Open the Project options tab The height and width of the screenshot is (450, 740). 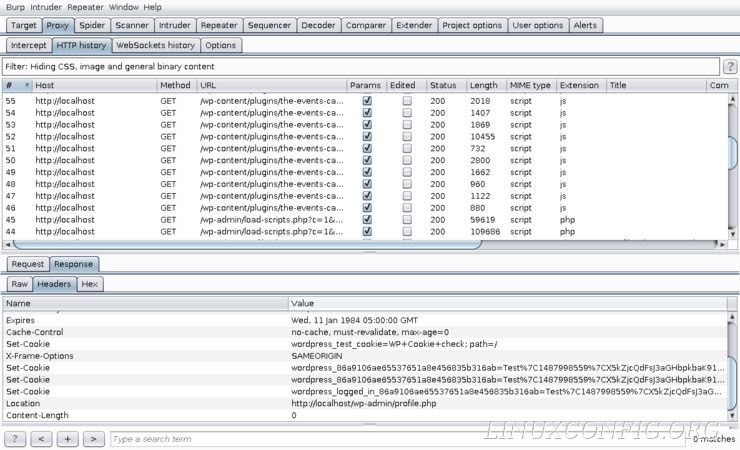(472, 25)
